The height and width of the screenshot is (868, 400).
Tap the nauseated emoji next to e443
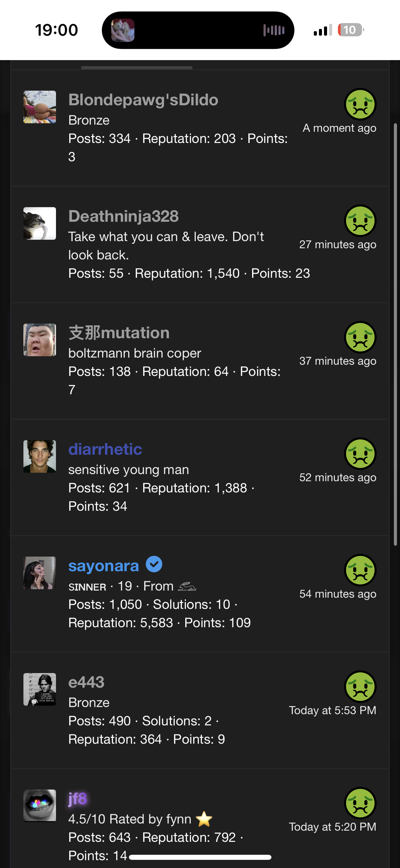[360, 687]
